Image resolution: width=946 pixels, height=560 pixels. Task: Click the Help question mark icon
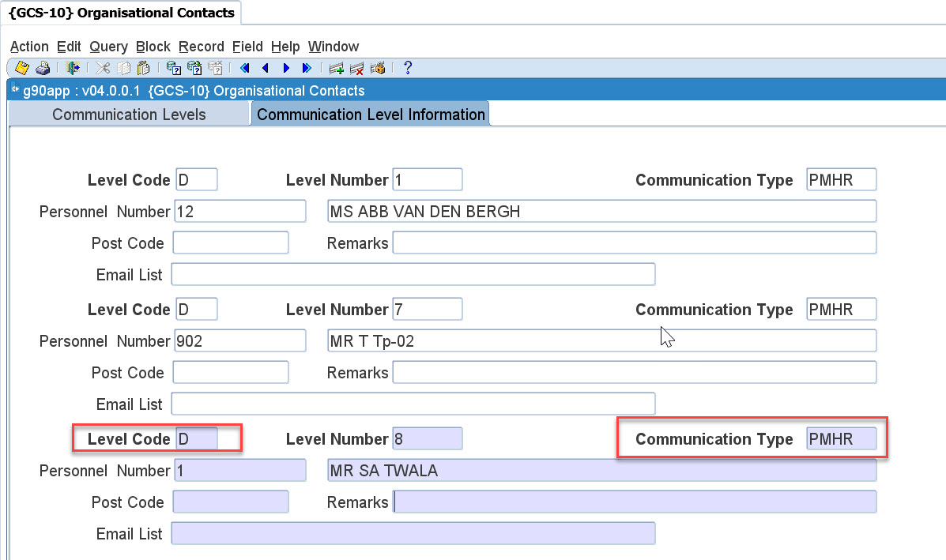click(x=408, y=68)
